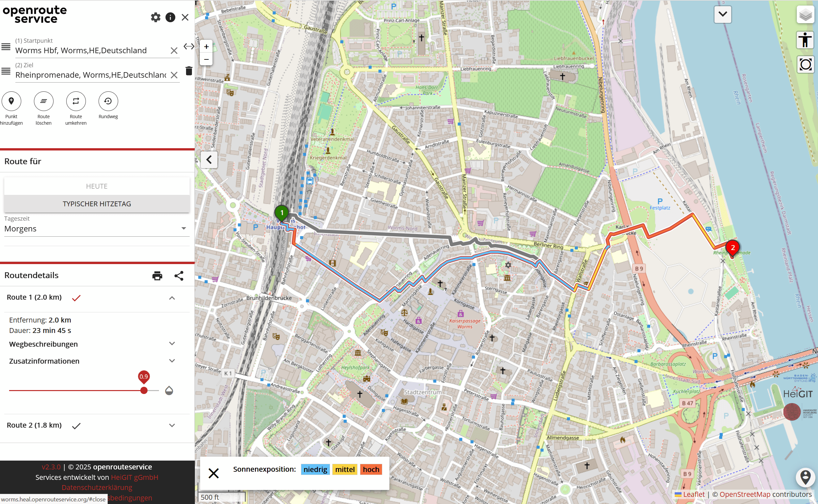The image size is (818, 504).
Task: Open the HeiGIT gGmbH link
Action: tap(135, 477)
